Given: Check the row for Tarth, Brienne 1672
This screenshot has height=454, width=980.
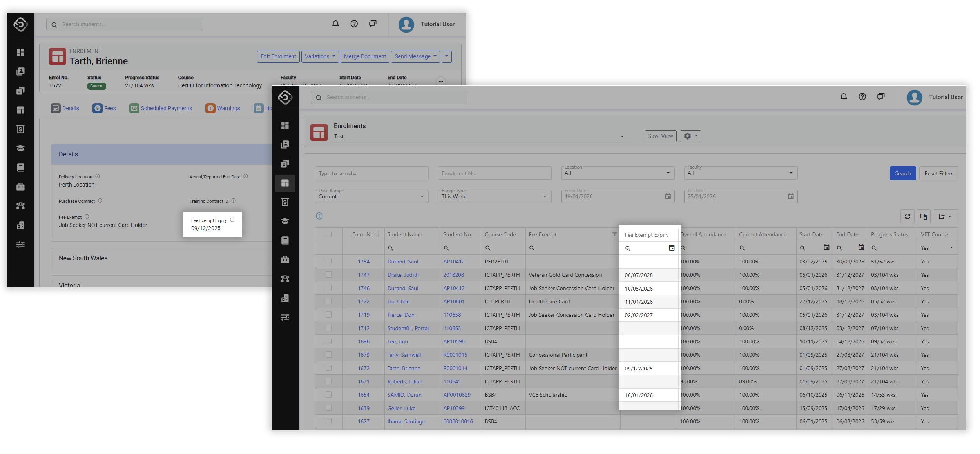Looking at the screenshot, I should coord(329,368).
